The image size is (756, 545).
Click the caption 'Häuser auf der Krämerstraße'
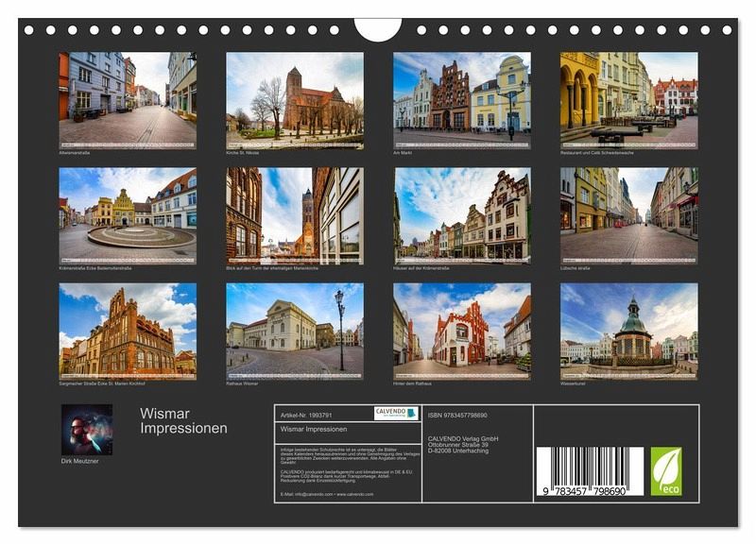tap(421, 268)
